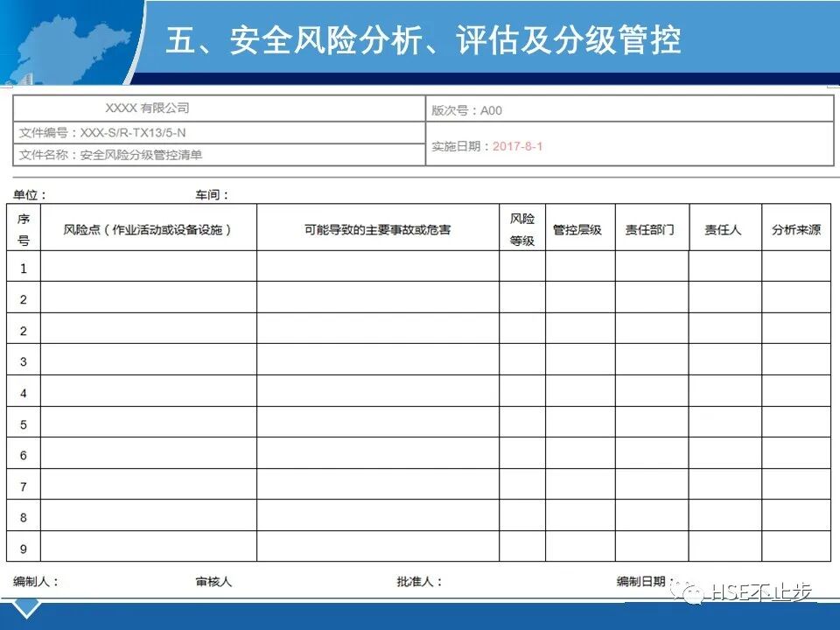
Task: Select the 责任人 column header
Action: coord(724,227)
